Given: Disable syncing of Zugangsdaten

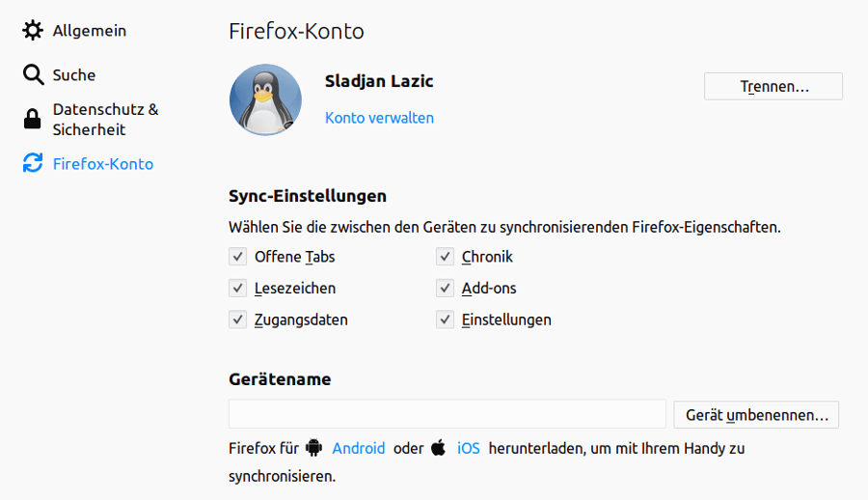Looking at the screenshot, I should coord(237,319).
